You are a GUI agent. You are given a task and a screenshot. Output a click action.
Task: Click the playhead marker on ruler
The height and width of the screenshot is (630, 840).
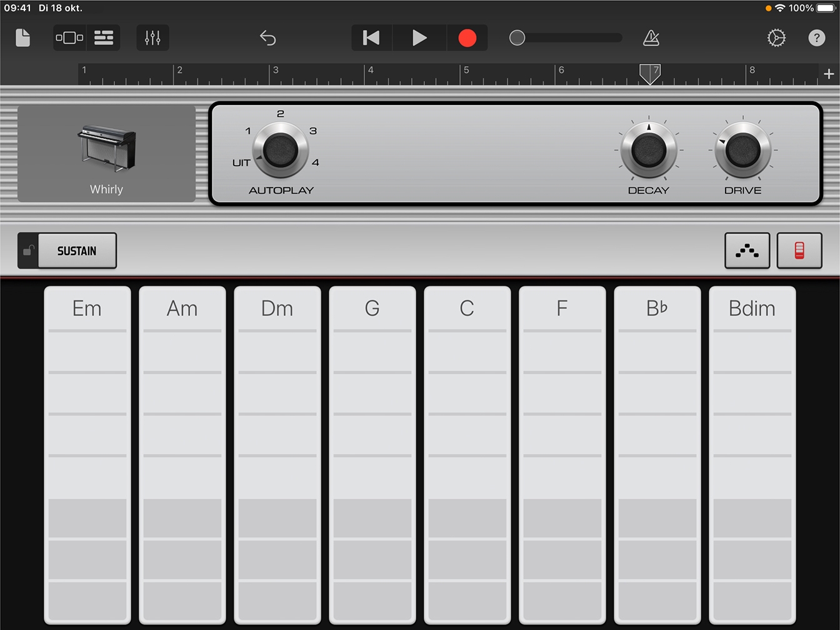click(x=649, y=74)
